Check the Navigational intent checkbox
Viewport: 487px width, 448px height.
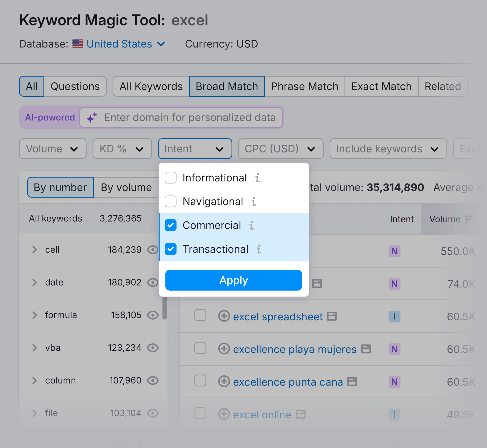170,201
